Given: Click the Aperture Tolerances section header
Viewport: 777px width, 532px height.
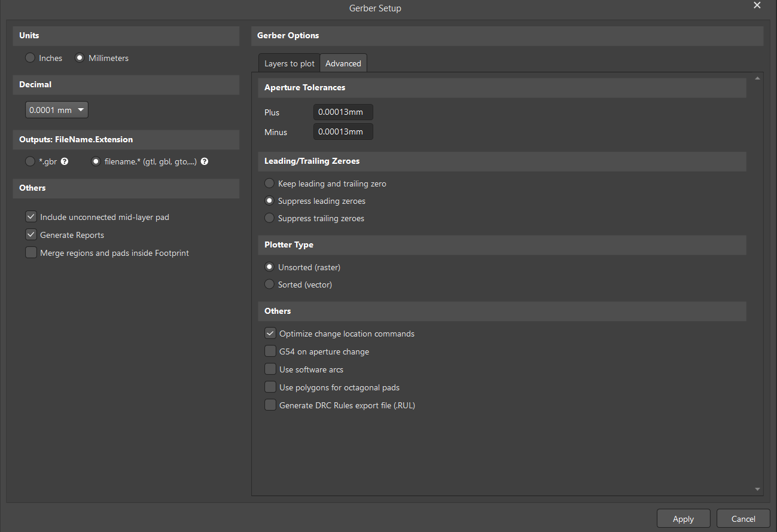Looking at the screenshot, I should pyautogui.click(x=502, y=87).
